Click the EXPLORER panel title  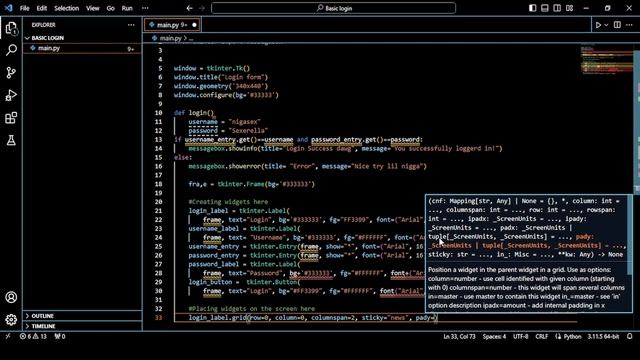pyautogui.click(x=43, y=25)
